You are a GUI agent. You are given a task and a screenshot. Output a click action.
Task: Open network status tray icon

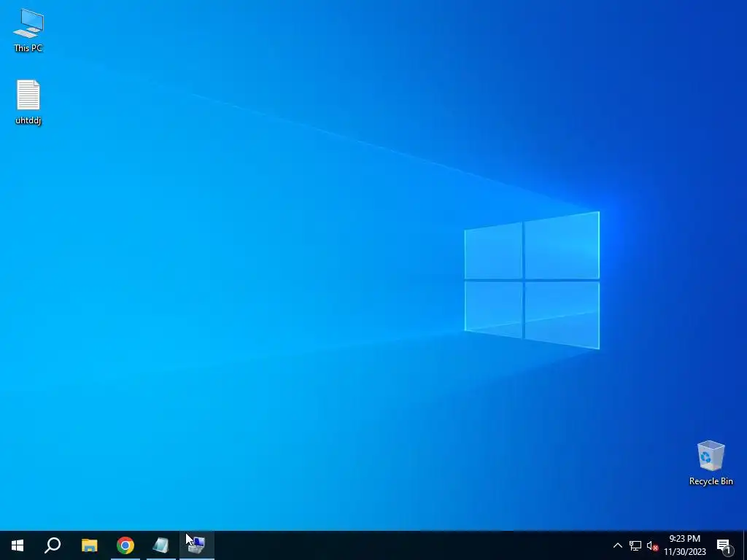pyautogui.click(x=635, y=545)
